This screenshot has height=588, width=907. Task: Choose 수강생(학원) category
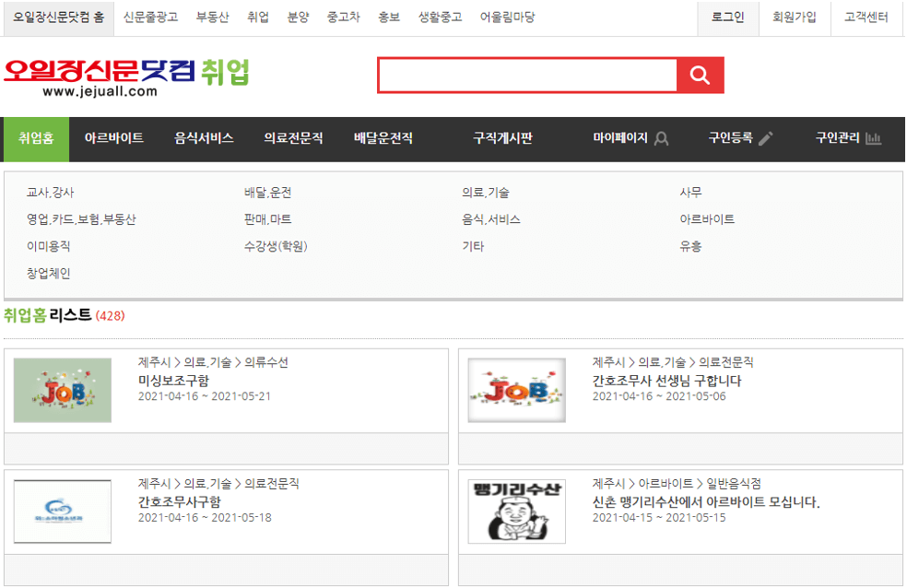point(276,246)
